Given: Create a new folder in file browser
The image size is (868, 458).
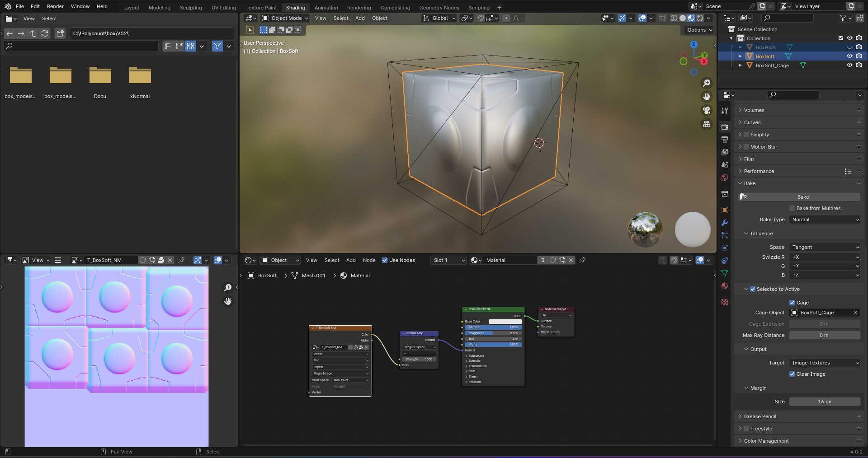Looking at the screenshot, I should 60,33.
